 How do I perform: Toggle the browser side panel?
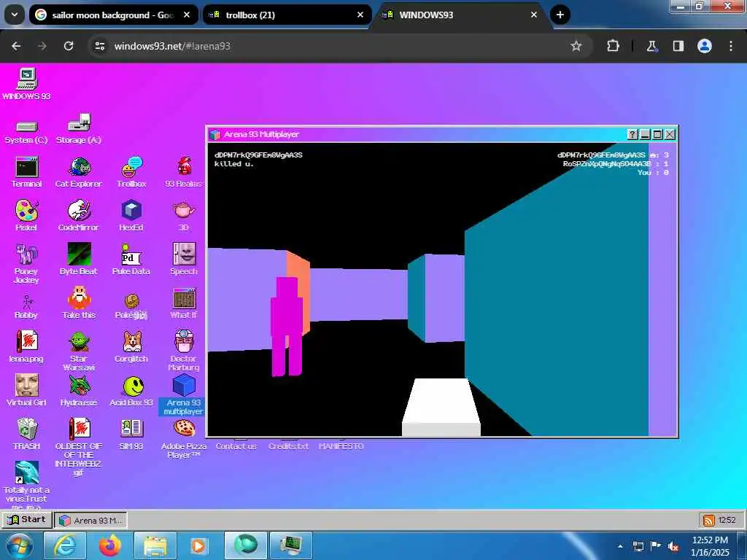pyautogui.click(x=678, y=46)
